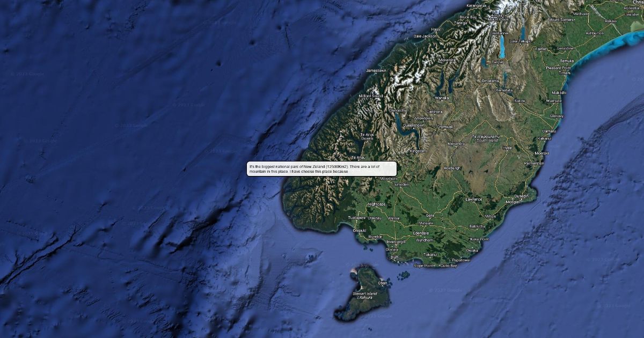Click the Oamaru town label
Viewport: 644px width, 338px height.
550,131
